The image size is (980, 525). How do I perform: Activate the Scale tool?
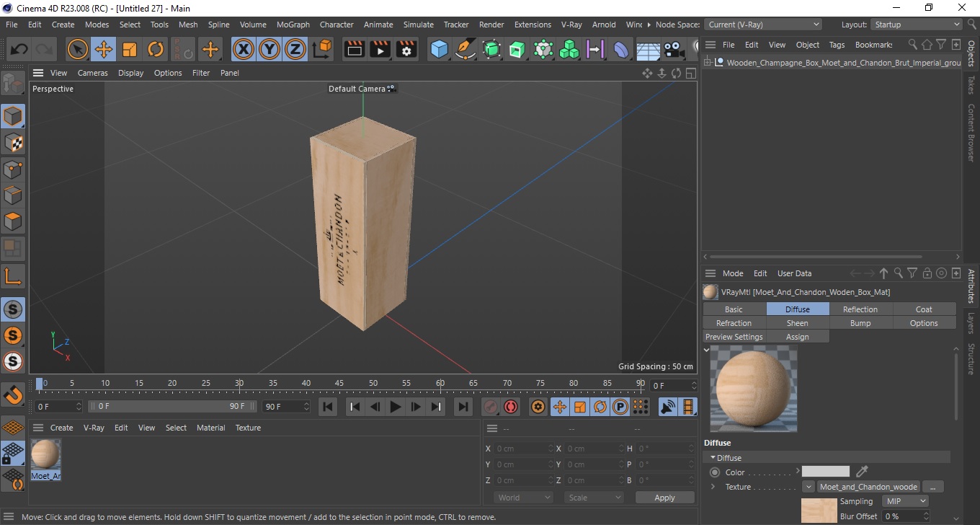click(130, 50)
